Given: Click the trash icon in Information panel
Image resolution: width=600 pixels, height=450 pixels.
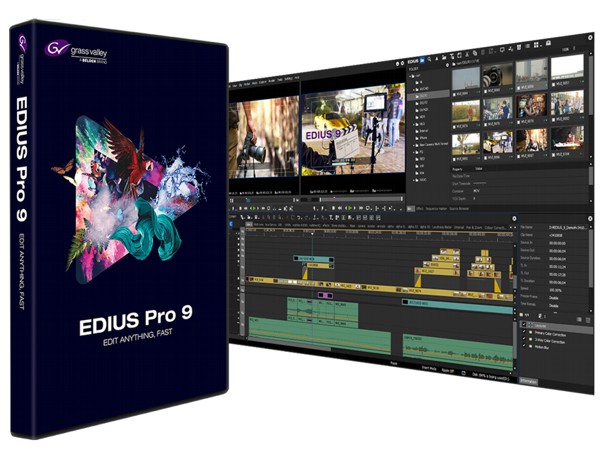Looking at the screenshot, I should pyautogui.click(x=589, y=320).
